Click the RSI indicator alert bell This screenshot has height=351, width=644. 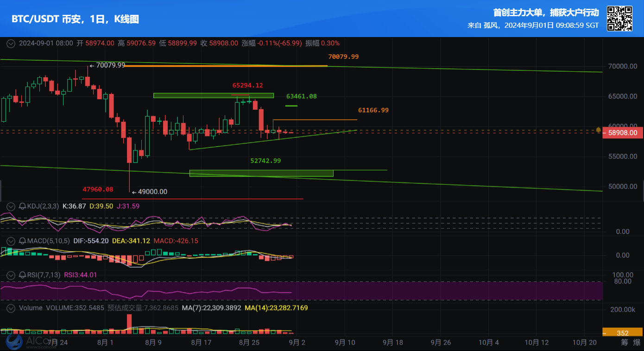(x=22, y=275)
